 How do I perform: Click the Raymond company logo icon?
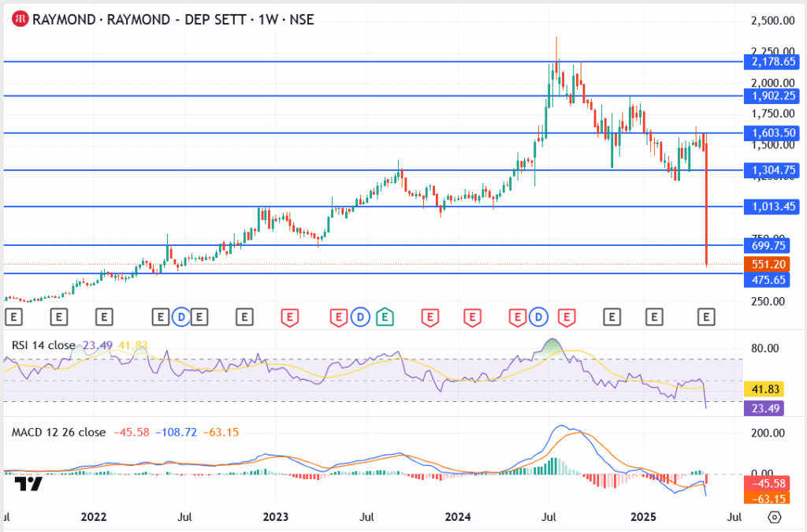pyautogui.click(x=20, y=19)
